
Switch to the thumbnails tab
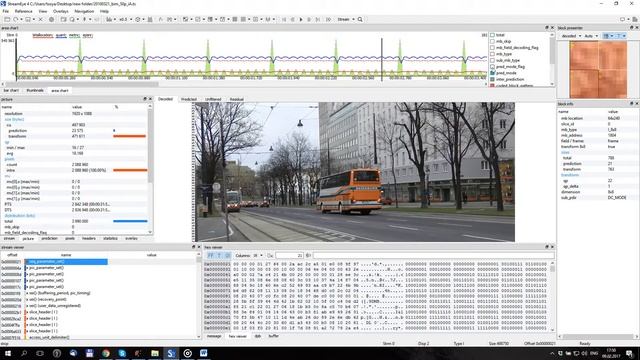pyautogui.click(x=35, y=90)
